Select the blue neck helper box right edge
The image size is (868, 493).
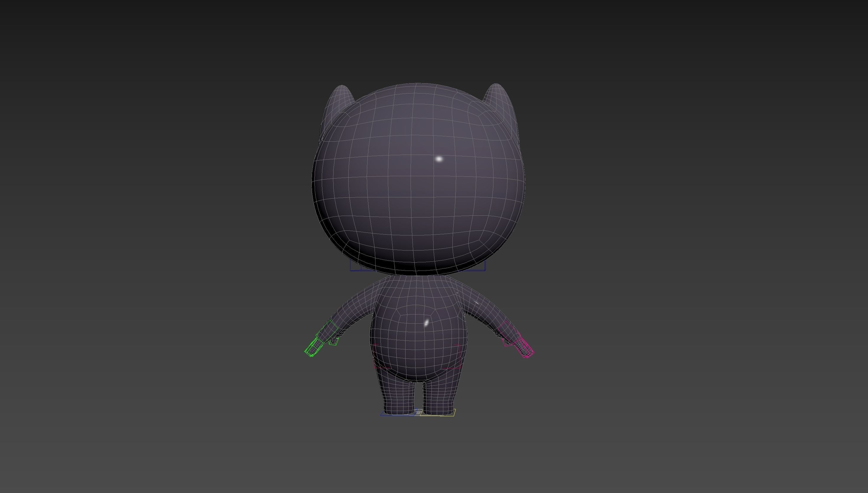point(485,266)
